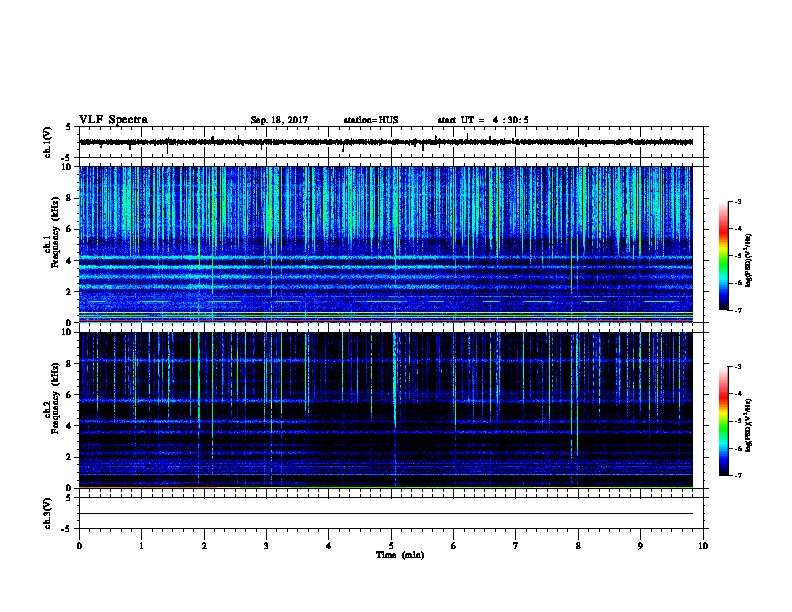Click ch.2 frequency axis tick "6"

pos(69,395)
